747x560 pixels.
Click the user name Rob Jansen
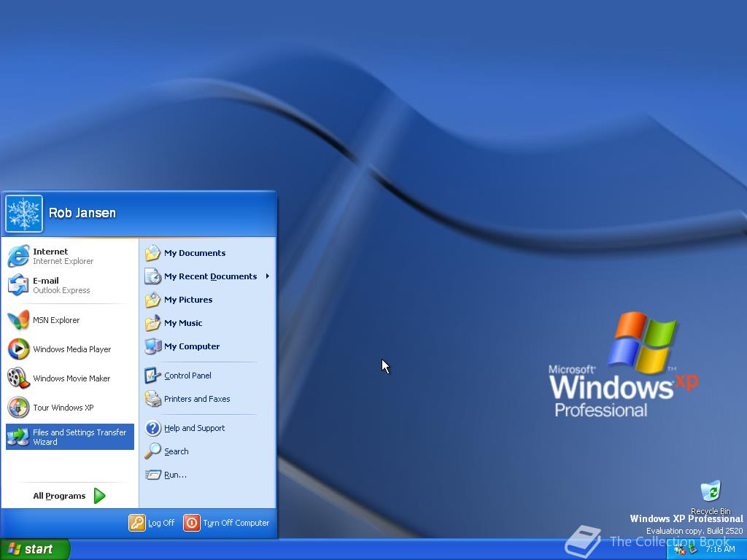[82, 213]
